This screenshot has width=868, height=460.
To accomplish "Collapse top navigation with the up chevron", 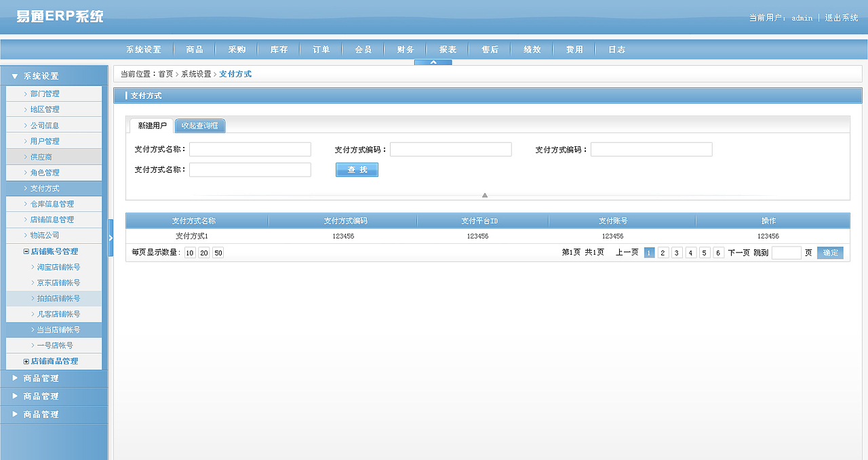I will 433,62.
